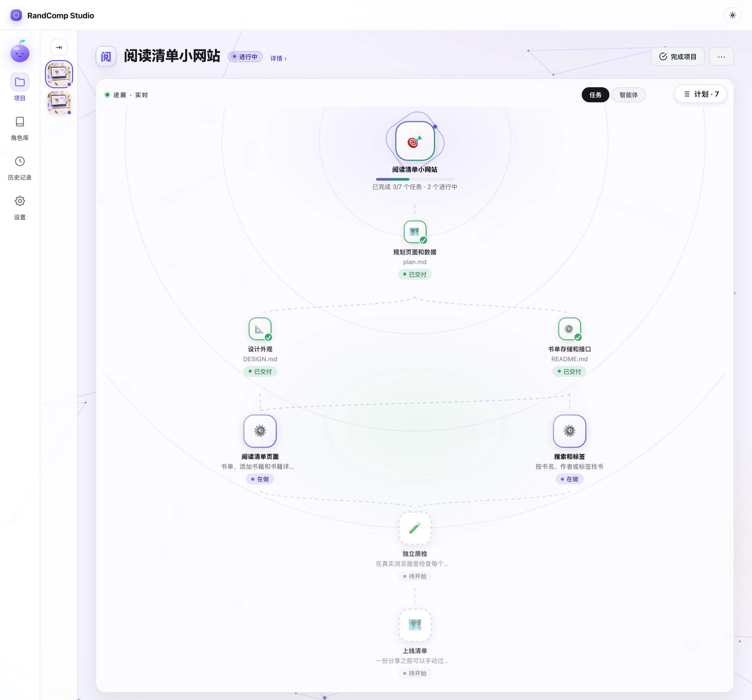This screenshot has width=752, height=700.
Task: Click the 完成项目 button
Action: [x=677, y=57]
